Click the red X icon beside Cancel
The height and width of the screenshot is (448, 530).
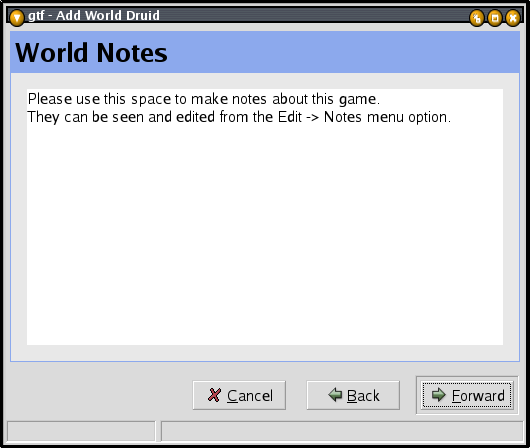coord(214,395)
